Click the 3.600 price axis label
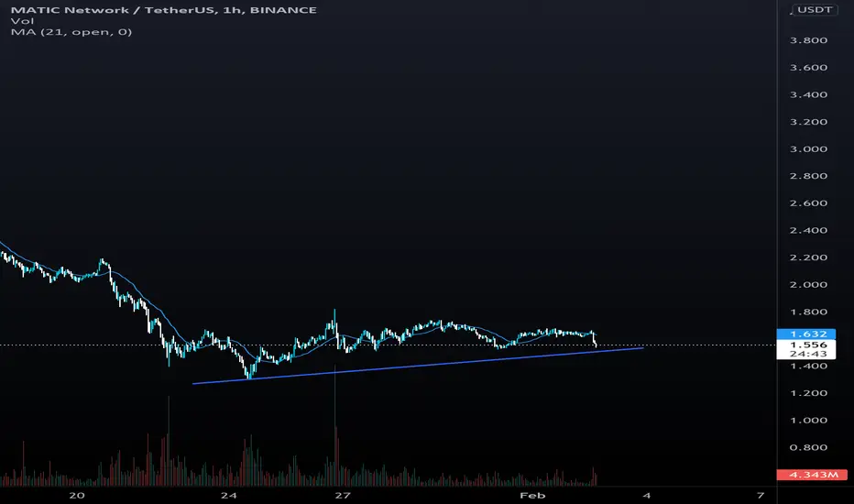The image size is (854, 504). (808, 68)
